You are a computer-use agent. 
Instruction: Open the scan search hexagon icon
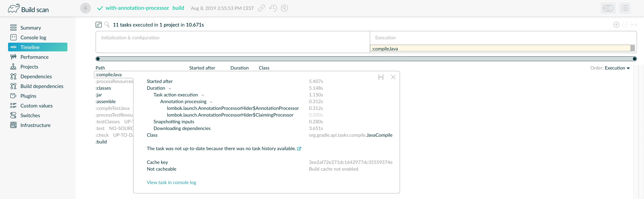284,8
